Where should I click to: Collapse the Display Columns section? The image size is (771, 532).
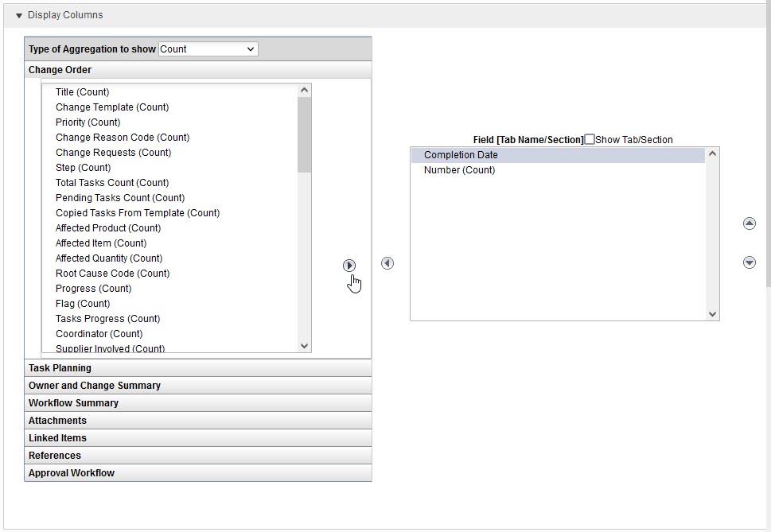pyautogui.click(x=19, y=14)
